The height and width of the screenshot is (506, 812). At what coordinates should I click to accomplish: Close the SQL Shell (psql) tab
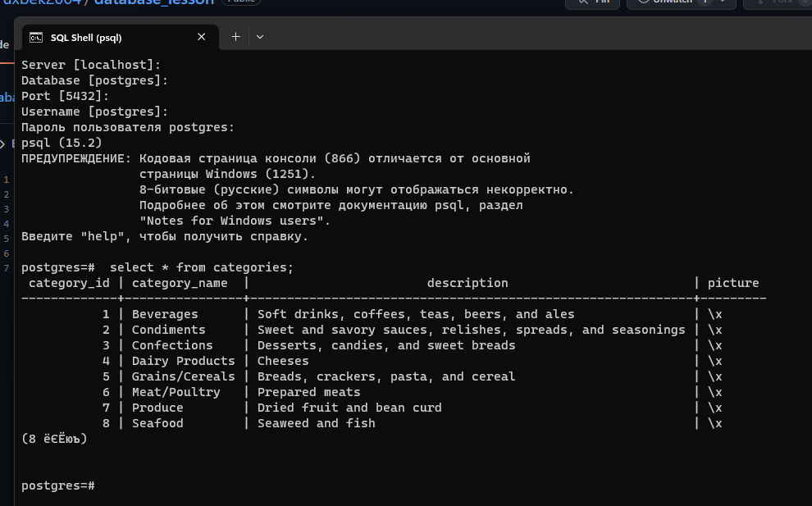click(x=201, y=37)
